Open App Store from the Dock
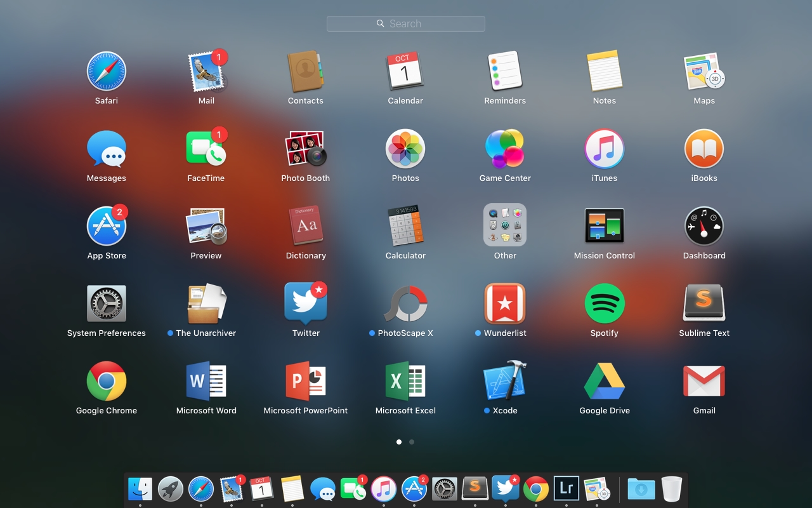This screenshot has height=508, width=812. pyautogui.click(x=414, y=490)
